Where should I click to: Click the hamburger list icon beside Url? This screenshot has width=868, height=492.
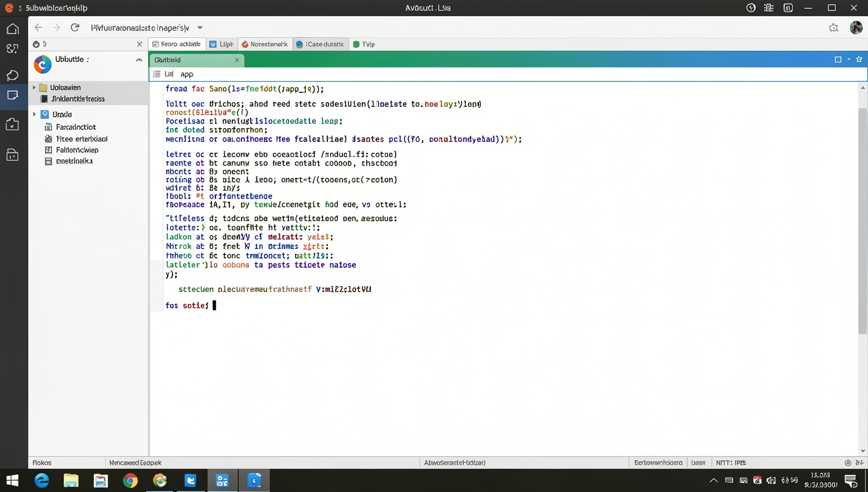(157, 74)
